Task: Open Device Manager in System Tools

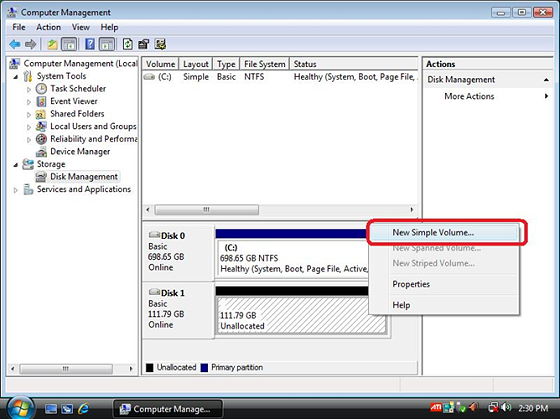Action: (x=80, y=151)
